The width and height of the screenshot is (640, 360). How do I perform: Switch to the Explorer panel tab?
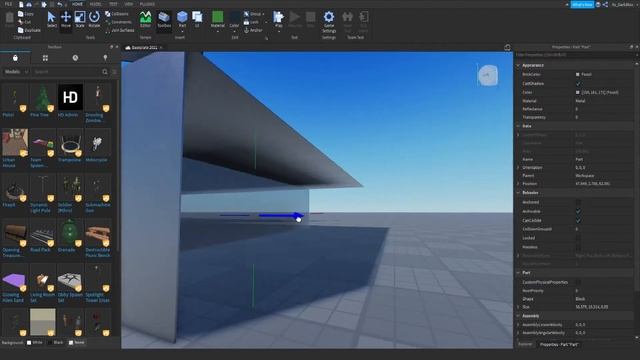point(525,344)
